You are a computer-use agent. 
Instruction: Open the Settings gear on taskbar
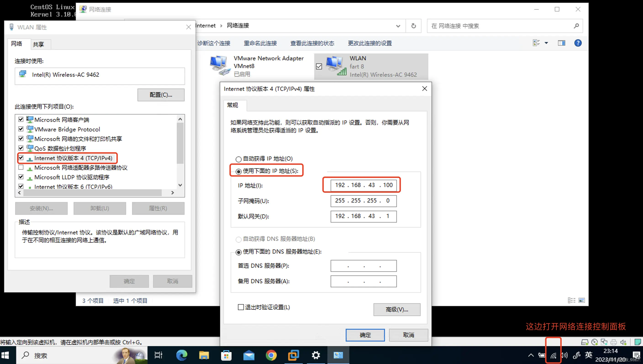click(x=316, y=355)
